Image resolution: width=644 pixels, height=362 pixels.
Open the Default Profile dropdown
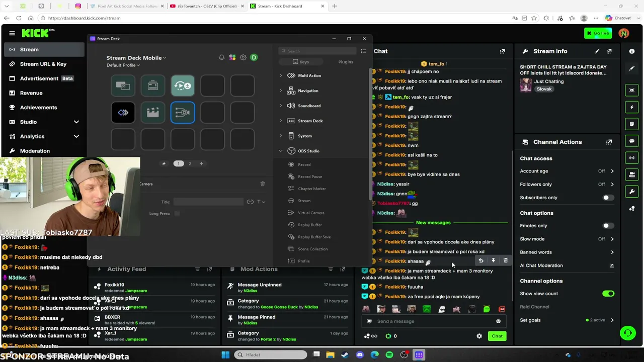coord(123,65)
